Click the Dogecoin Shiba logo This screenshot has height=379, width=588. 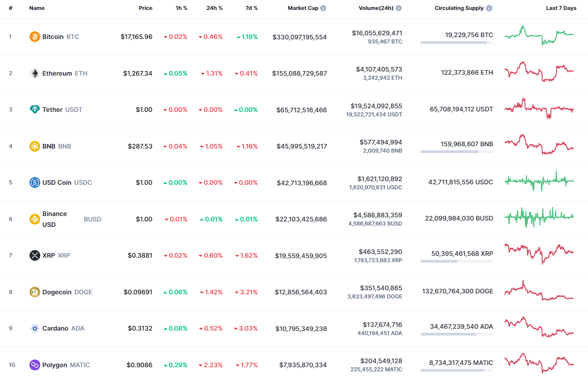point(34,292)
